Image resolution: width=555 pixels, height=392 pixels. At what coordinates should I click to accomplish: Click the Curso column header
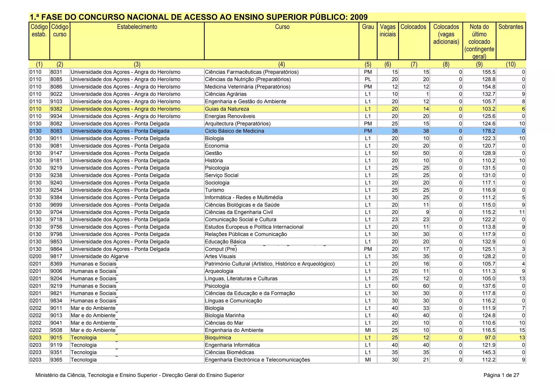coord(282,27)
